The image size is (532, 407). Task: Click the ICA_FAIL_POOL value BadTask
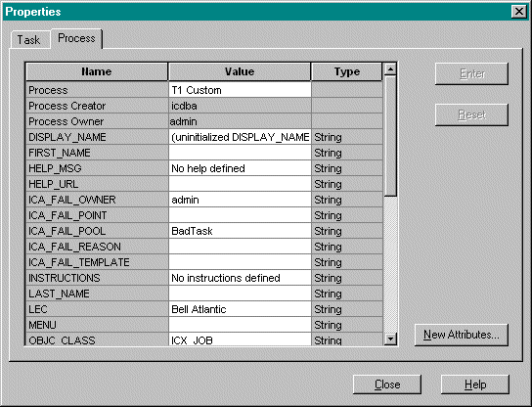click(x=240, y=231)
